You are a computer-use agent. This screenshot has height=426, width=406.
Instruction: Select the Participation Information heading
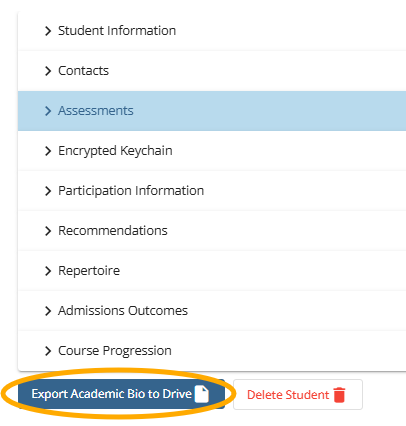pyautogui.click(x=131, y=191)
